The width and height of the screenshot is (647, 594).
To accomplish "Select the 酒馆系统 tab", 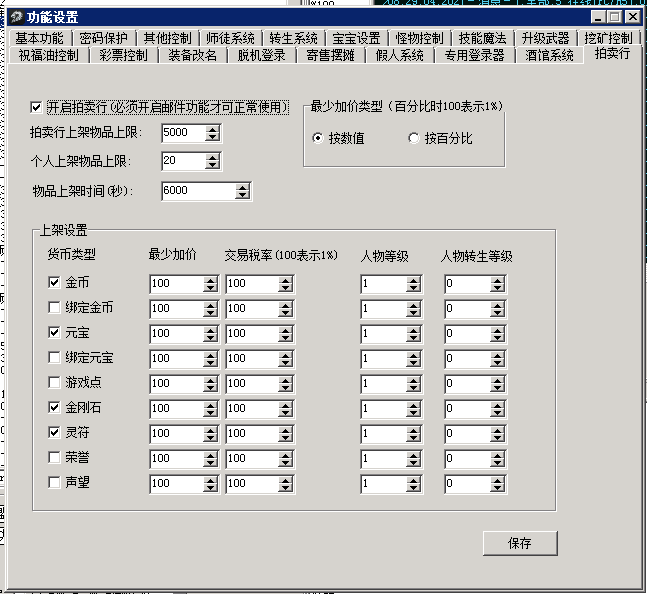I will pyautogui.click(x=550, y=55).
